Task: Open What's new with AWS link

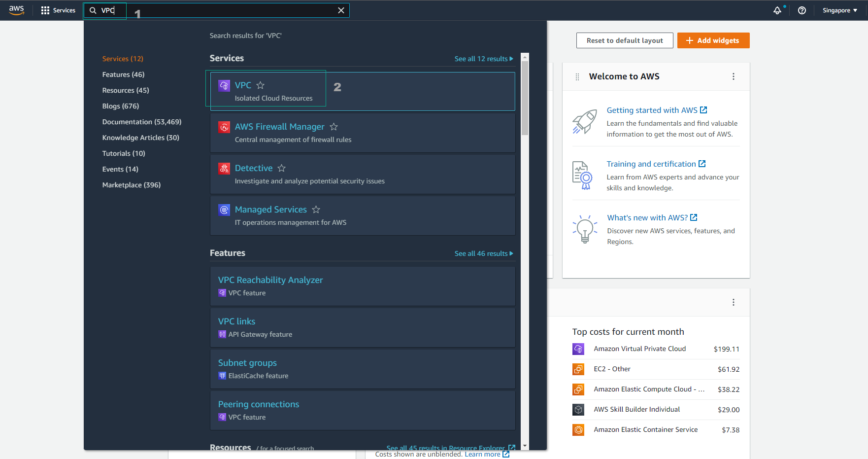Action: pos(652,218)
